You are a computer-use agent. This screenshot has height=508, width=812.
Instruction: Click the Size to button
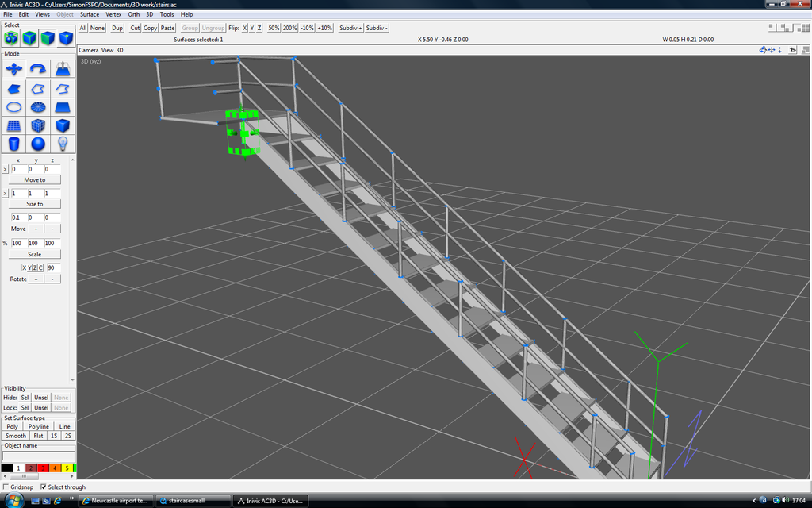[x=35, y=204]
